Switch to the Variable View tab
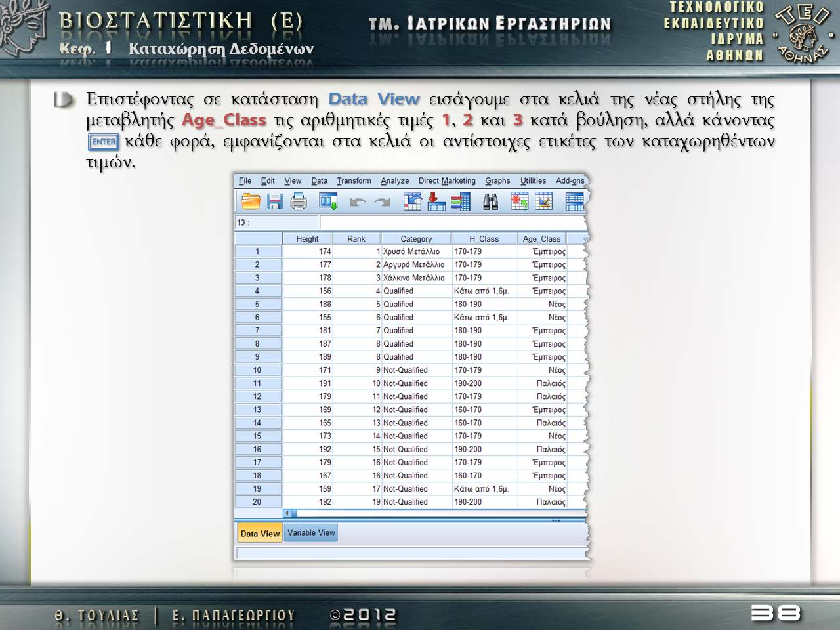The width and height of the screenshot is (840, 630). [x=311, y=532]
